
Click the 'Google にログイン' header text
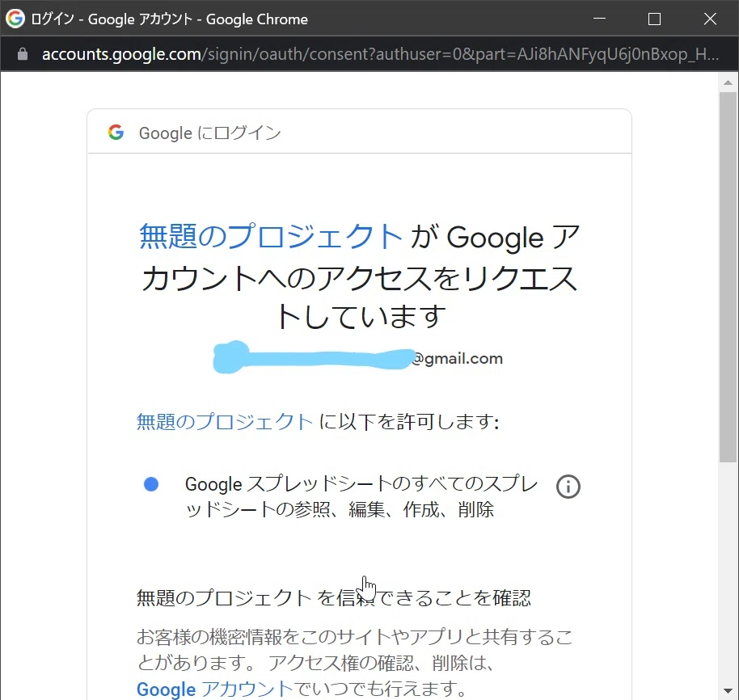coord(209,133)
